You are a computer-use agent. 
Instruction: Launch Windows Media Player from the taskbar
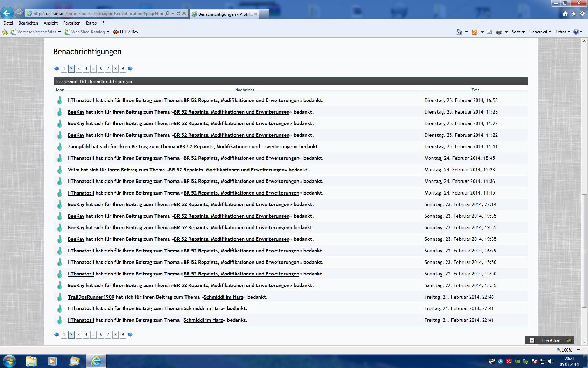pos(52,361)
